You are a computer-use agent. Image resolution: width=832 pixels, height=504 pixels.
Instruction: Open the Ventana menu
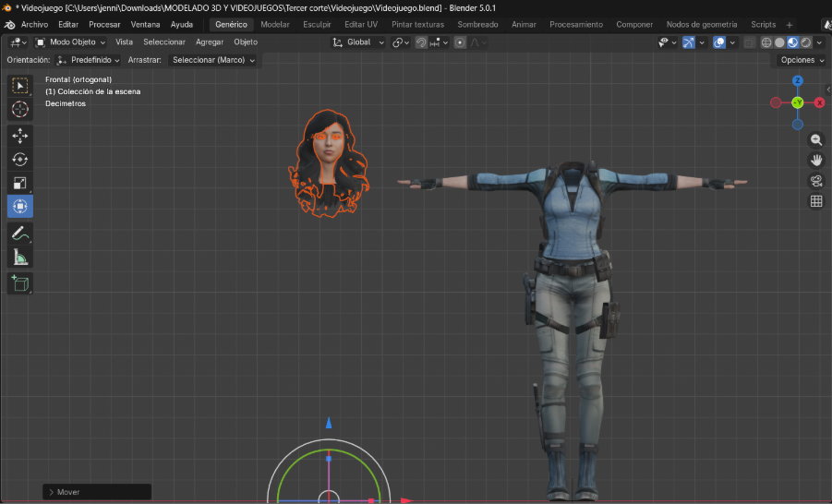(145, 25)
